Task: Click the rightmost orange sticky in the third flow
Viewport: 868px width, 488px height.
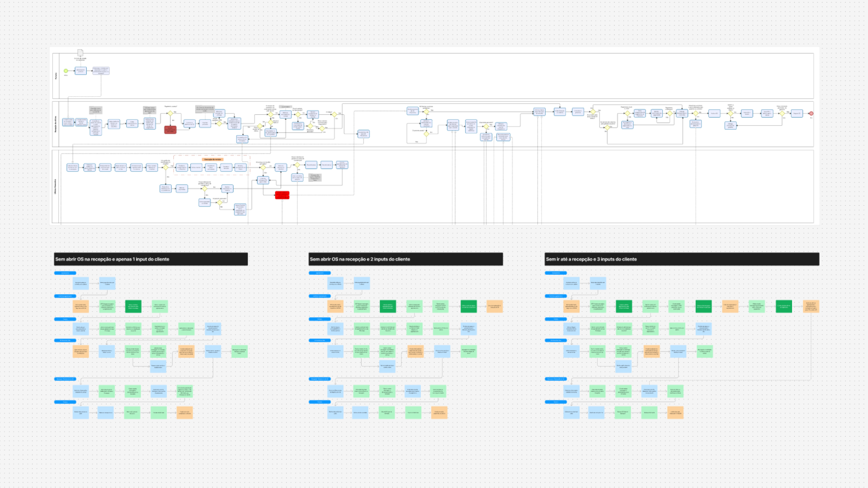Action: tap(811, 306)
